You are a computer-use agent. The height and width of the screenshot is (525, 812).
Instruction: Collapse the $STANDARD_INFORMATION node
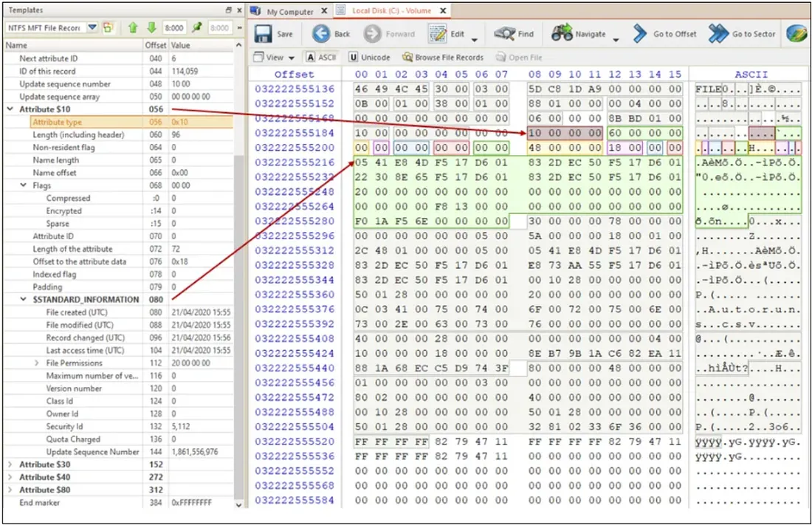click(24, 300)
